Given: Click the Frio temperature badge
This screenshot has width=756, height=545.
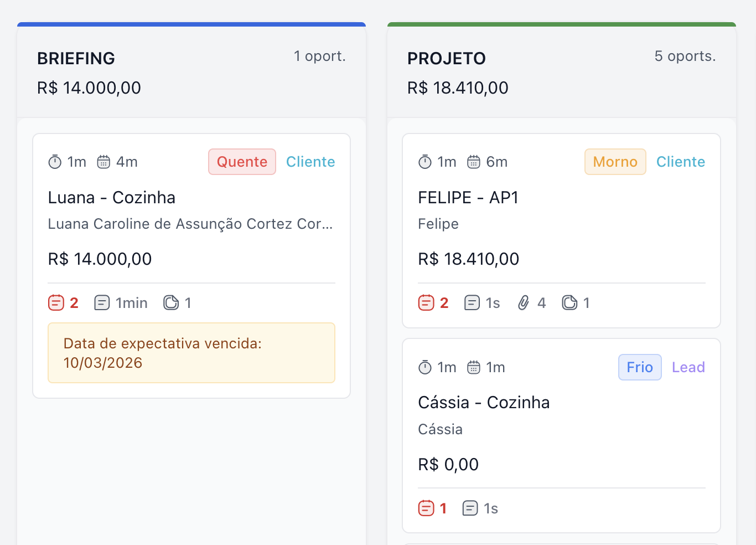Looking at the screenshot, I should pos(639,367).
